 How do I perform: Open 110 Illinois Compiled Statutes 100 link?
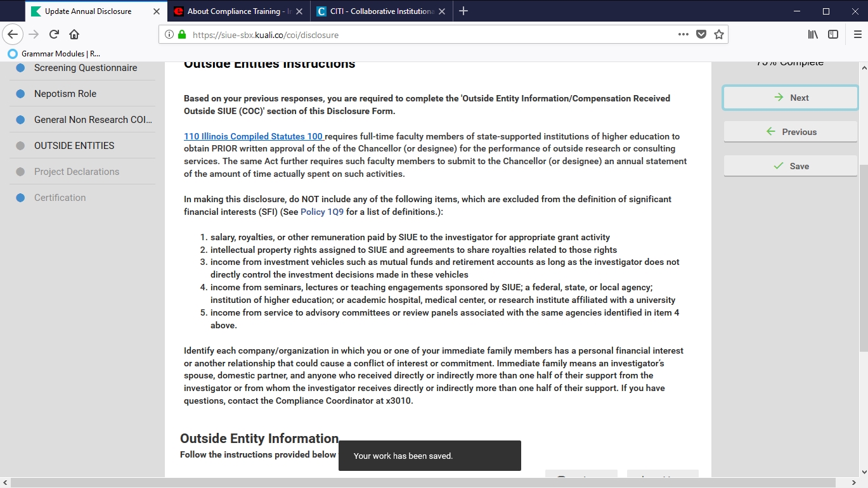pos(253,136)
